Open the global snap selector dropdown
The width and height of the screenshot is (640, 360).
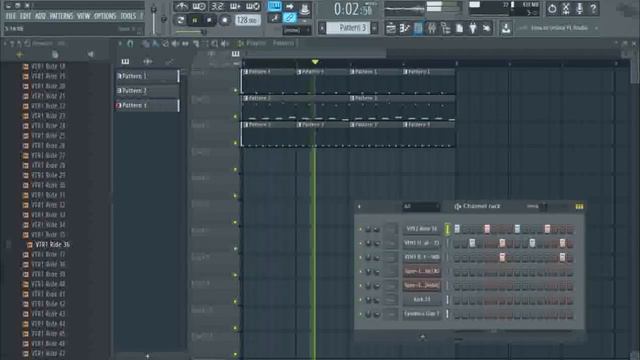[x=297, y=31]
